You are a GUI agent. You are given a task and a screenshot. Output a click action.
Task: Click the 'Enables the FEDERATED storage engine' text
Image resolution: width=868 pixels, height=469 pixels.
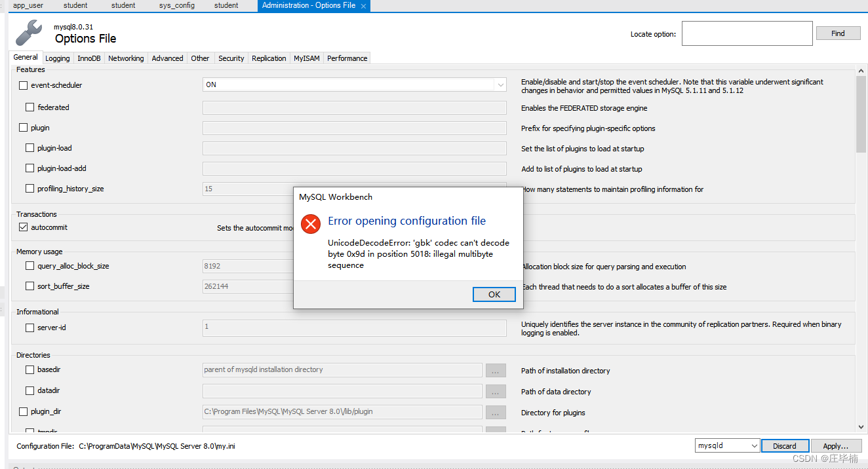(584, 108)
